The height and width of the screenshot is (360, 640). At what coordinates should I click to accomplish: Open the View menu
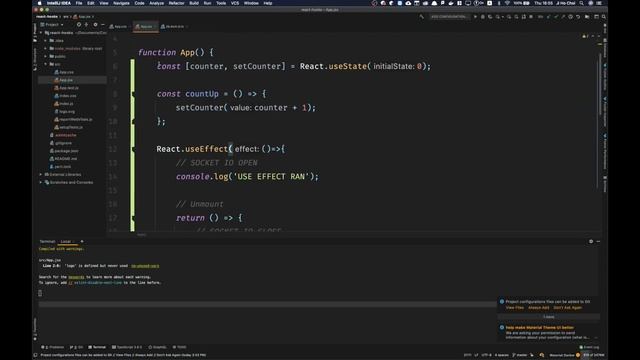[104, 3]
